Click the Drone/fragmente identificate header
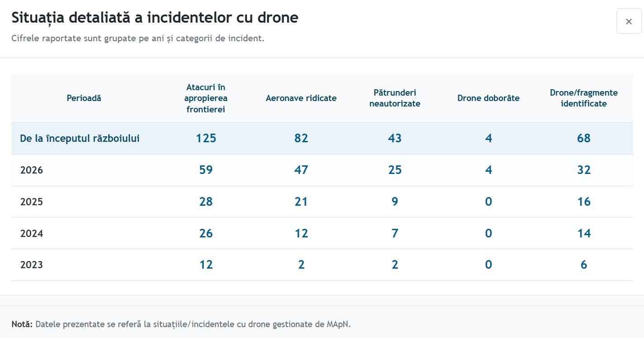Image resolution: width=644 pixels, height=338 pixels. pos(584,98)
